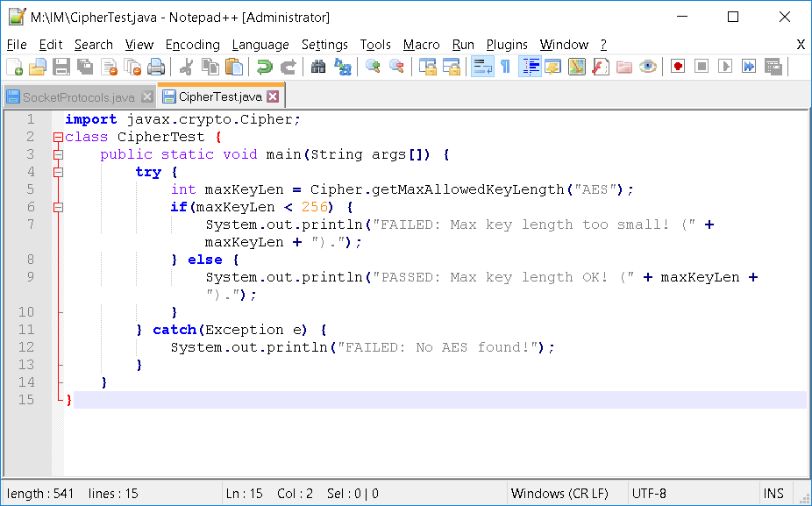Turn off the indent guide toolbar toggle

[x=530, y=67]
